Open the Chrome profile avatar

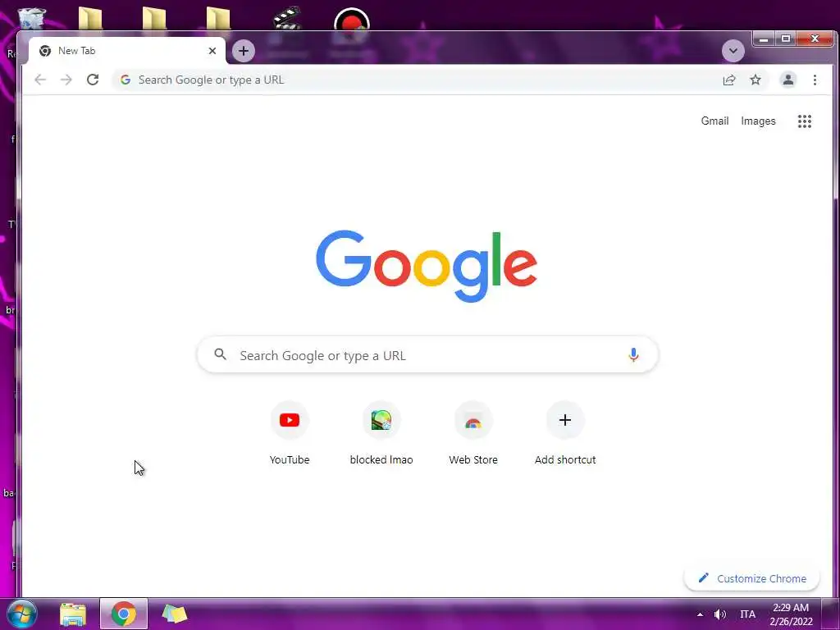[788, 80]
